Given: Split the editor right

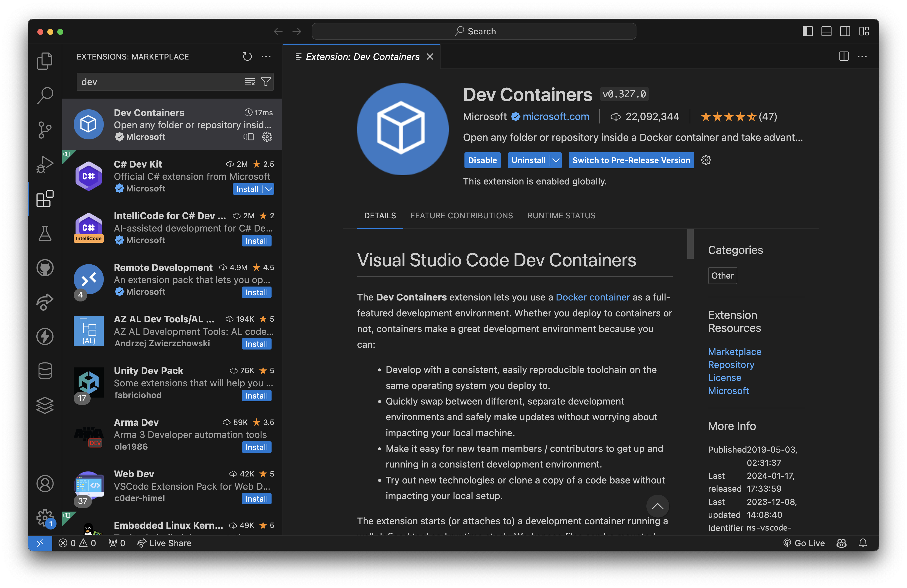Looking at the screenshot, I should pyautogui.click(x=844, y=57).
